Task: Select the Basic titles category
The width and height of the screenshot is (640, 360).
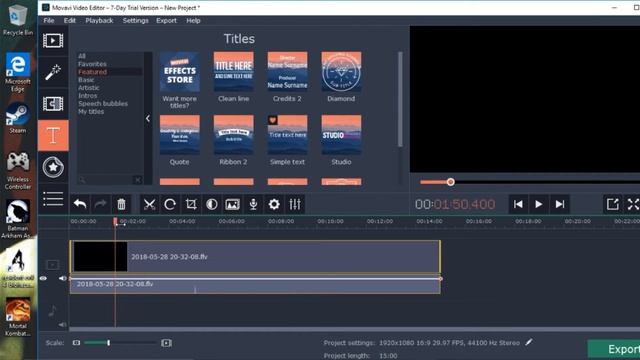Action: pyautogui.click(x=86, y=80)
